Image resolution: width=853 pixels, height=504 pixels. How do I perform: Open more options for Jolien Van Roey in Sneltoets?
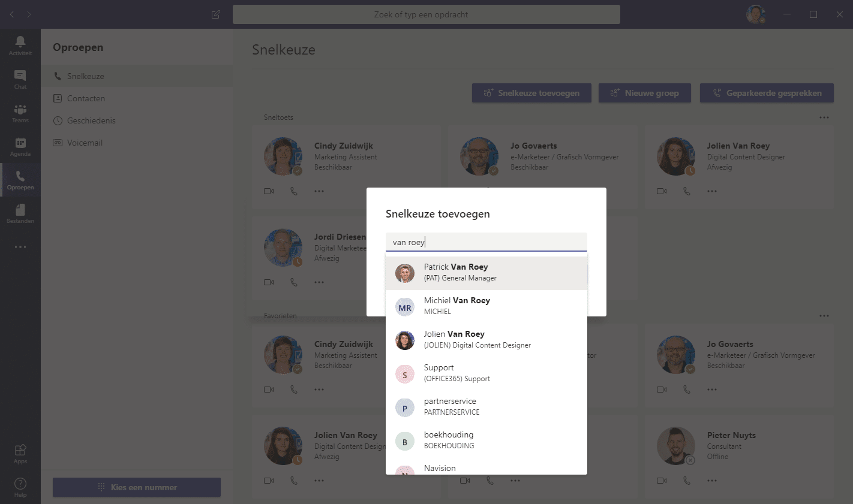pos(712,191)
